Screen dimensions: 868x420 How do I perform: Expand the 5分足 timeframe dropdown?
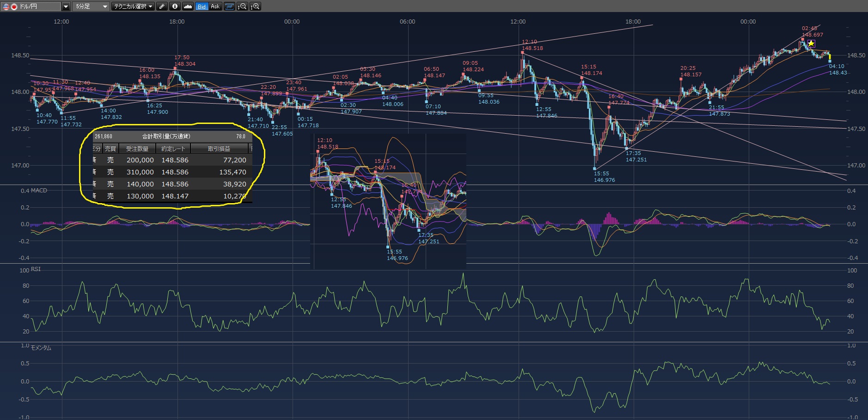[104, 6]
